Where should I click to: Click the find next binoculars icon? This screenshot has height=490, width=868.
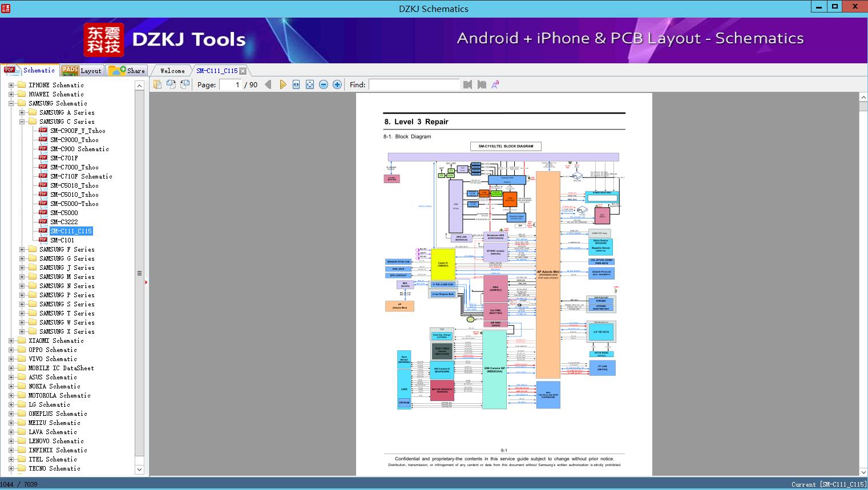[482, 84]
